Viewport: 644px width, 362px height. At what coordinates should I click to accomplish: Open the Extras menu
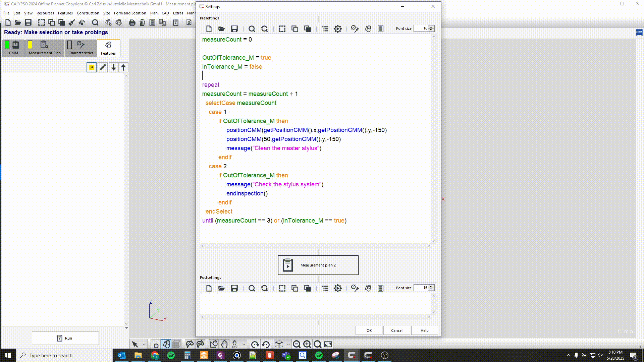tap(177, 13)
